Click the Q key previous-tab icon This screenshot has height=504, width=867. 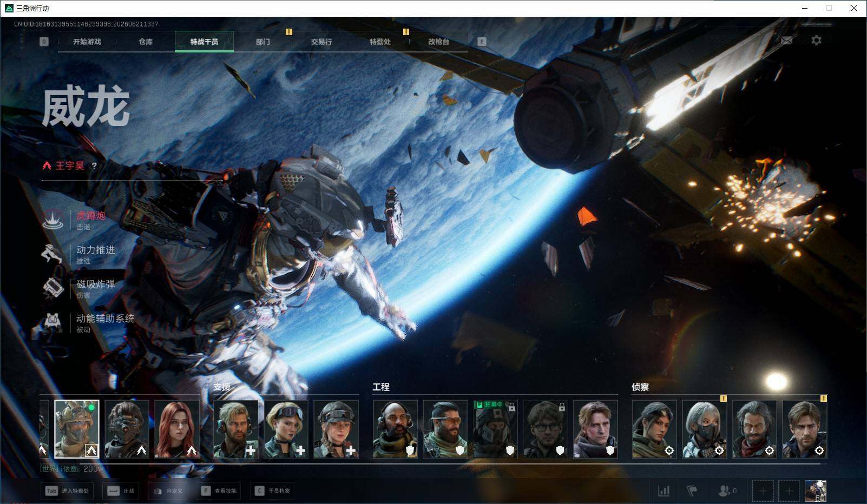(x=44, y=42)
